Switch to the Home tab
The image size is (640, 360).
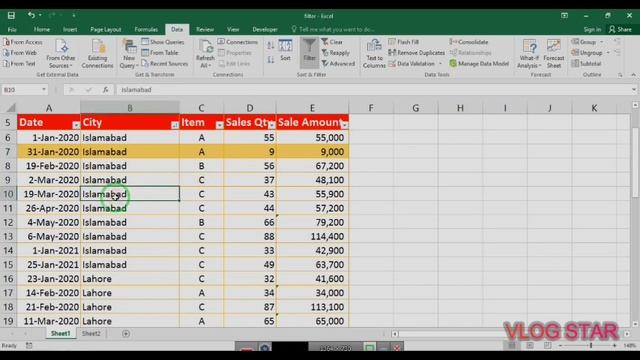coord(42,29)
